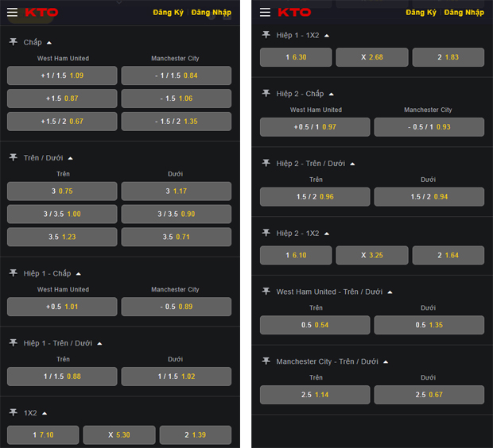This screenshot has width=493, height=448.
Task: Pin the Manchester City - Trên / Dưới market
Action: pyautogui.click(x=266, y=361)
